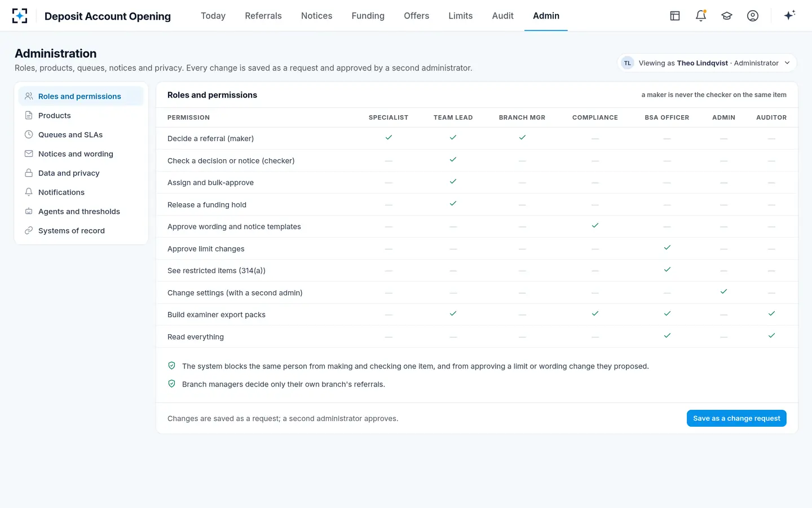This screenshot has width=812, height=508.
Task: Select the Audit tab
Action: [x=502, y=16]
